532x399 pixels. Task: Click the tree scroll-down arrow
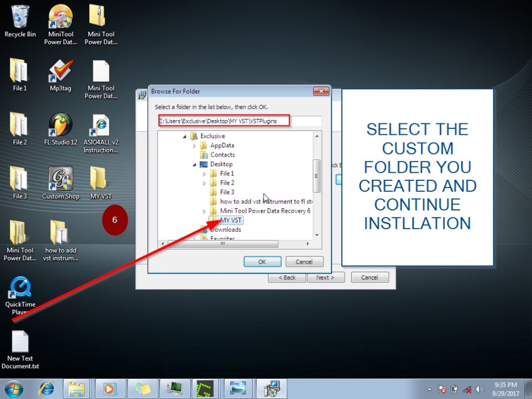tap(317, 235)
